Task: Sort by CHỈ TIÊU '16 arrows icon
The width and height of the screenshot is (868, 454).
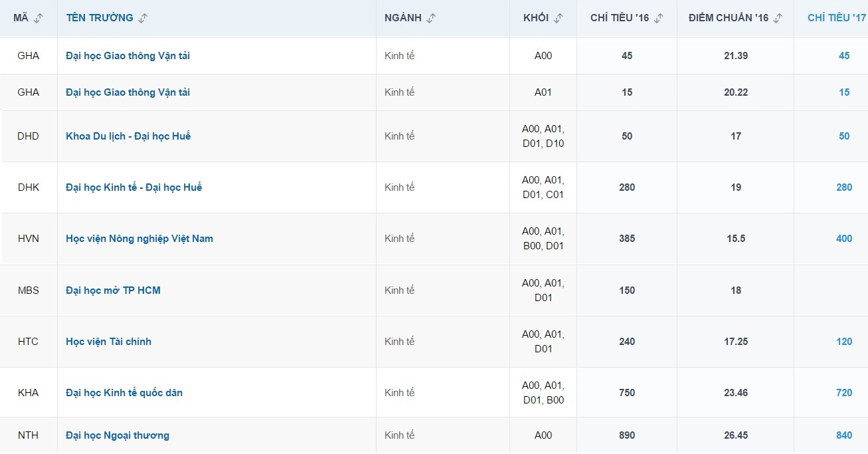Action: click(x=659, y=19)
